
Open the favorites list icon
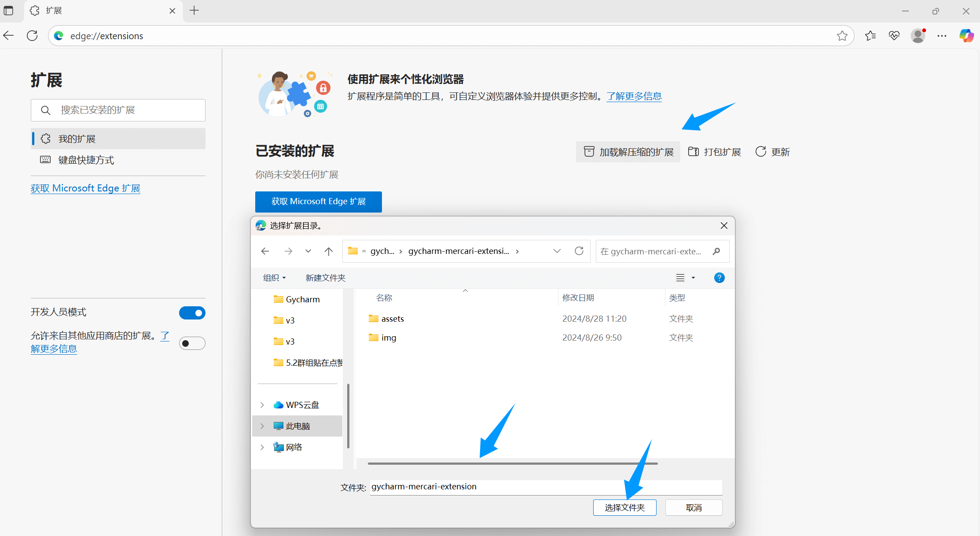870,36
